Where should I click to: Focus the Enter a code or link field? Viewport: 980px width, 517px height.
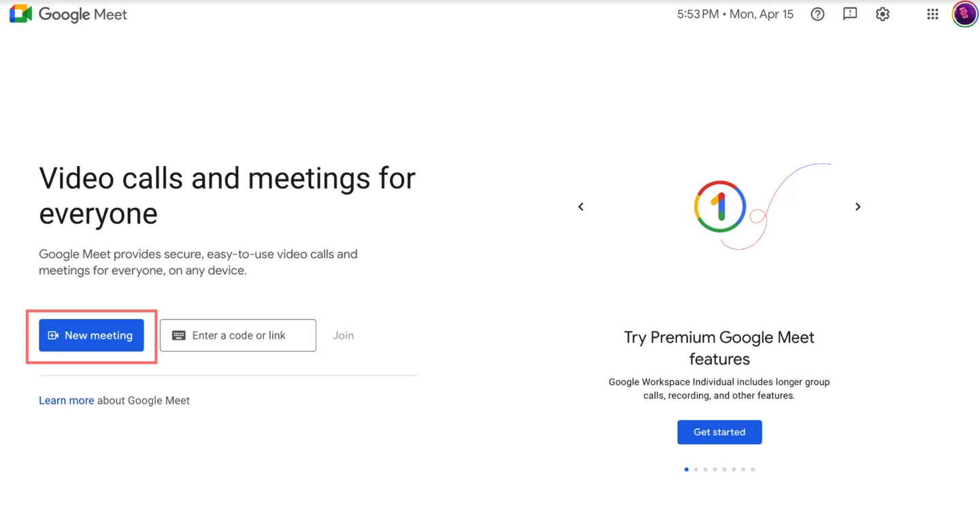click(238, 335)
